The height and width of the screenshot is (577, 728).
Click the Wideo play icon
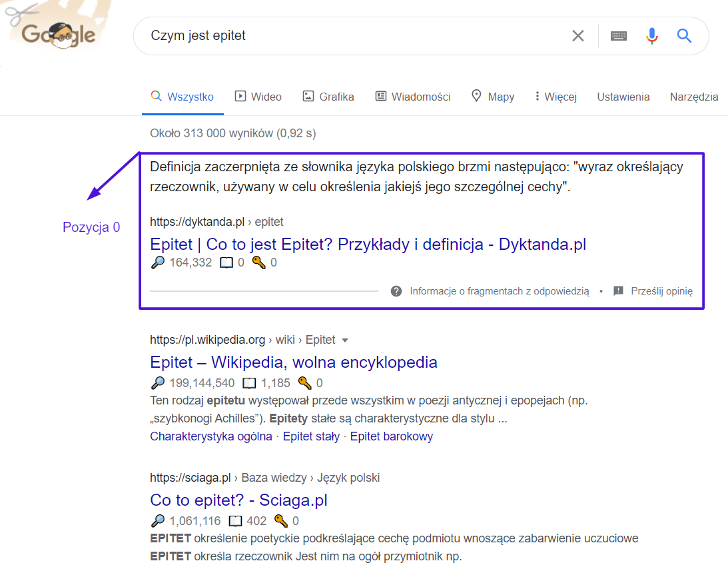coord(240,96)
